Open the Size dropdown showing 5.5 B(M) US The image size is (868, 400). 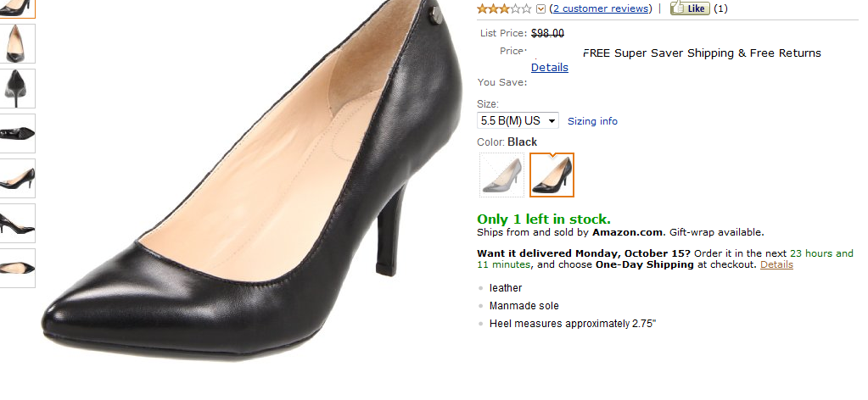click(x=518, y=120)
